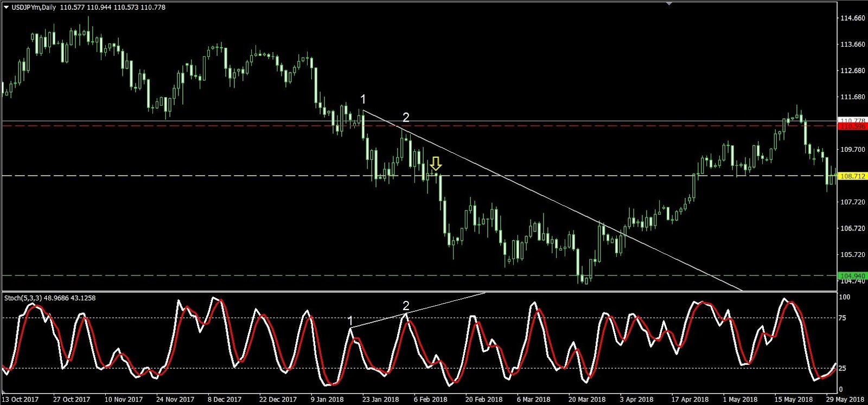Click the stochastic scale value 100
868x405 pixels.
[845, 297]
